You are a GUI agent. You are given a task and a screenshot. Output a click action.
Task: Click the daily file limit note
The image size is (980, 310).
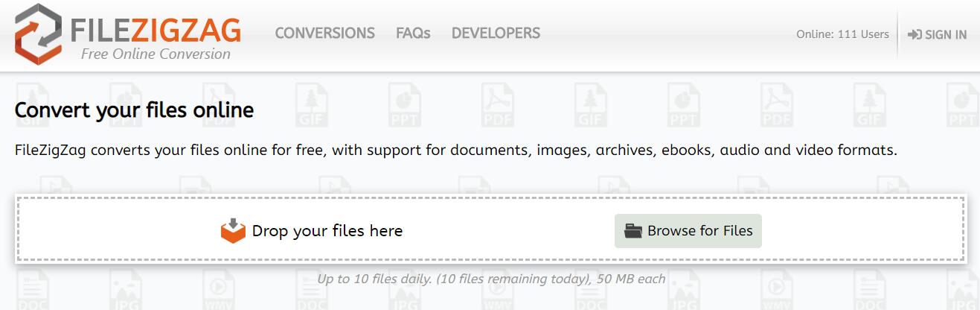pyautogui.click(x=491, y=279)
